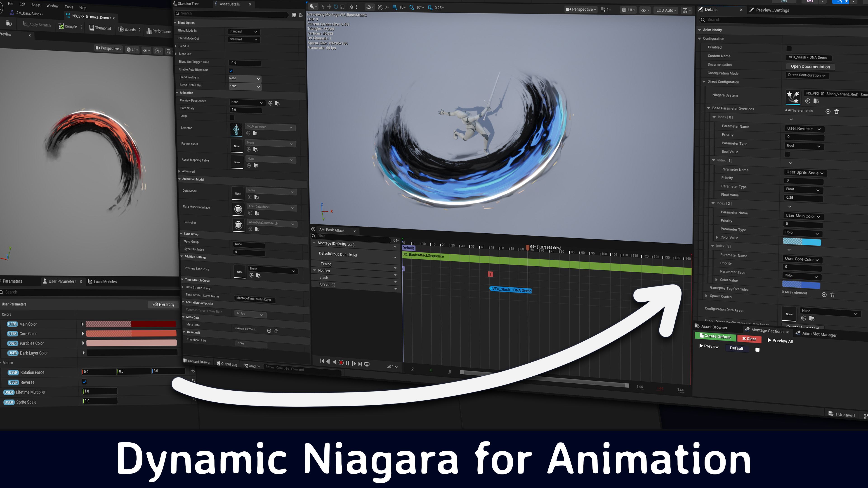This screenshot has height=488, width=868.
Task: Select the Slash notify marker in the timeline
Action: click(491, 274)
